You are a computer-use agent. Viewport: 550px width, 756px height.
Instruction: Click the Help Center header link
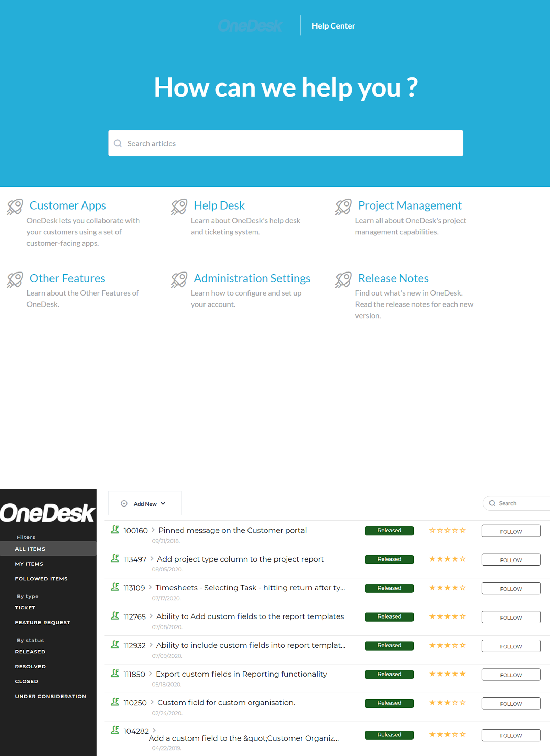pyautogui.click(x=333, y=26)
